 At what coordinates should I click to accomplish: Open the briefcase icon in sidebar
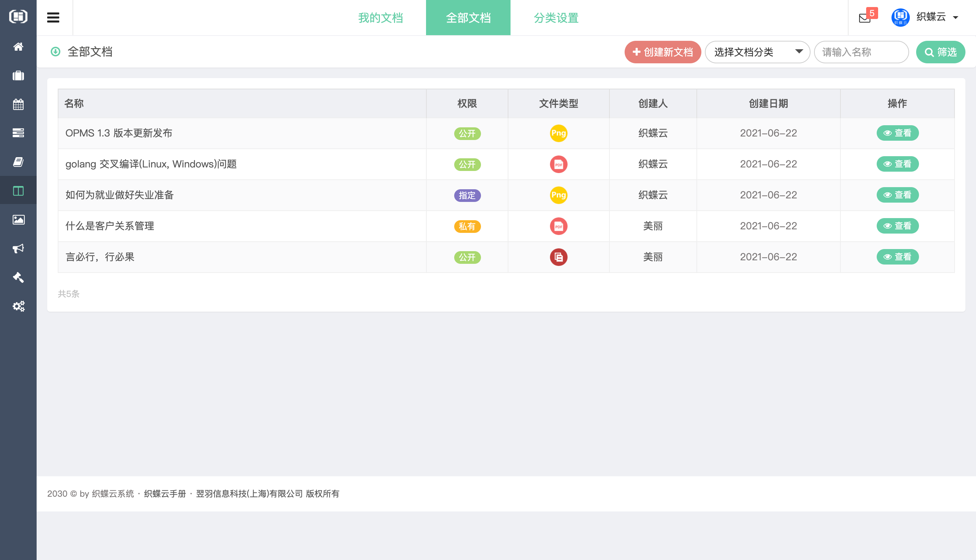tap(18, 75)
